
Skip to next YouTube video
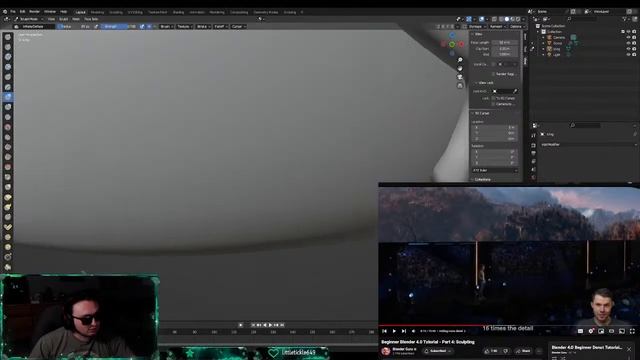(x=404, y=331)
